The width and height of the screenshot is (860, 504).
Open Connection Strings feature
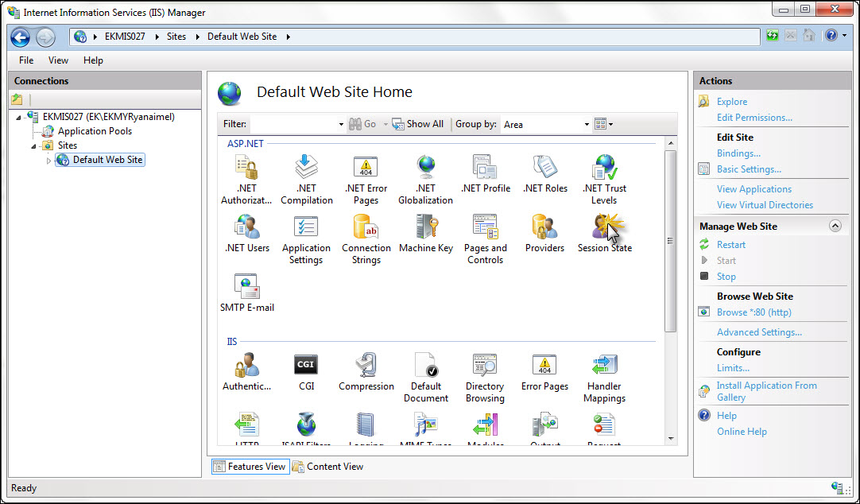click(x=366, y=239)
